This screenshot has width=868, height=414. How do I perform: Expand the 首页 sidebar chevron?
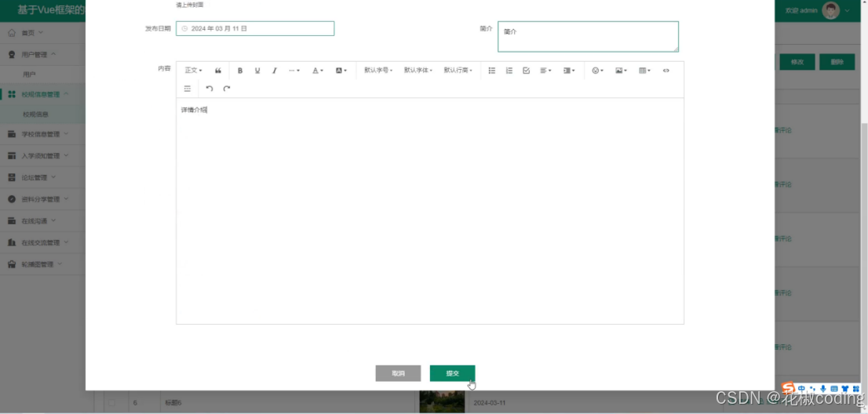coord(40,33)
